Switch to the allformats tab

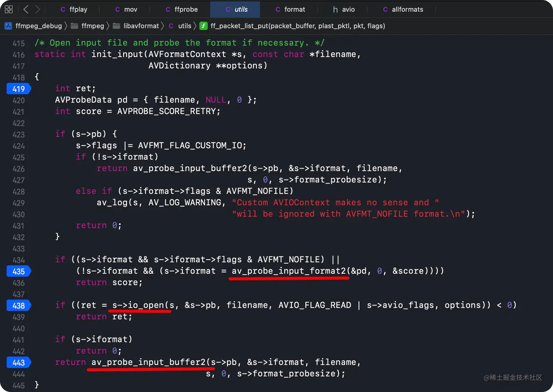[x=403, y=9]
